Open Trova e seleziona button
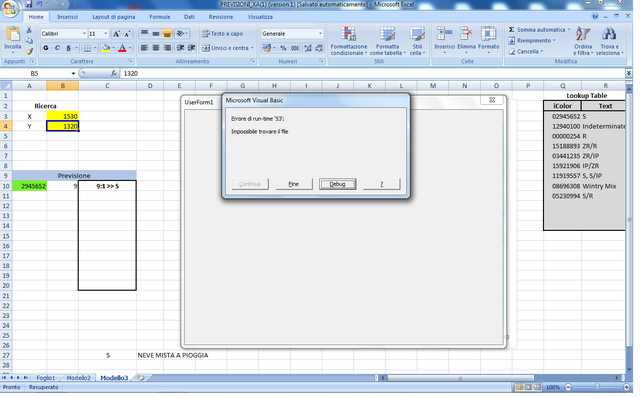This screenshot has height=398, width=640. click(x=609, y=41)
